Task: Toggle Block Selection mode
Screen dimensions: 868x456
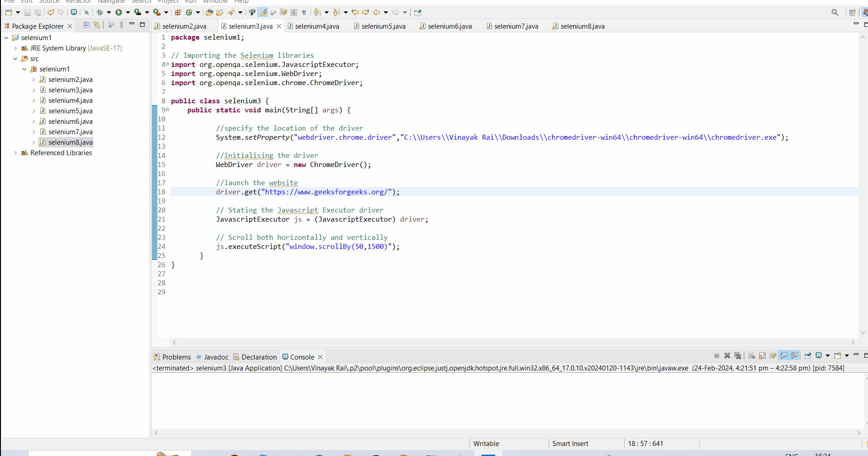Action: [294, 12]
